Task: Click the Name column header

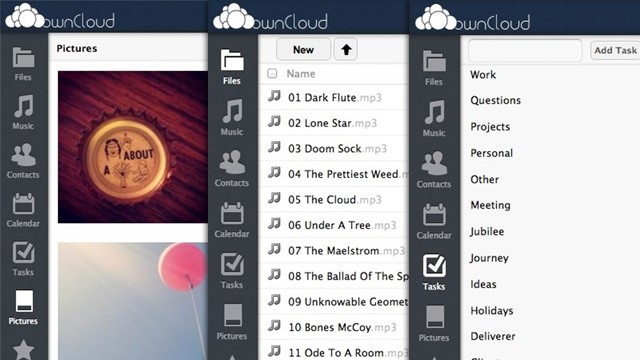Action: pyautogui.click(x=301, y=74)
